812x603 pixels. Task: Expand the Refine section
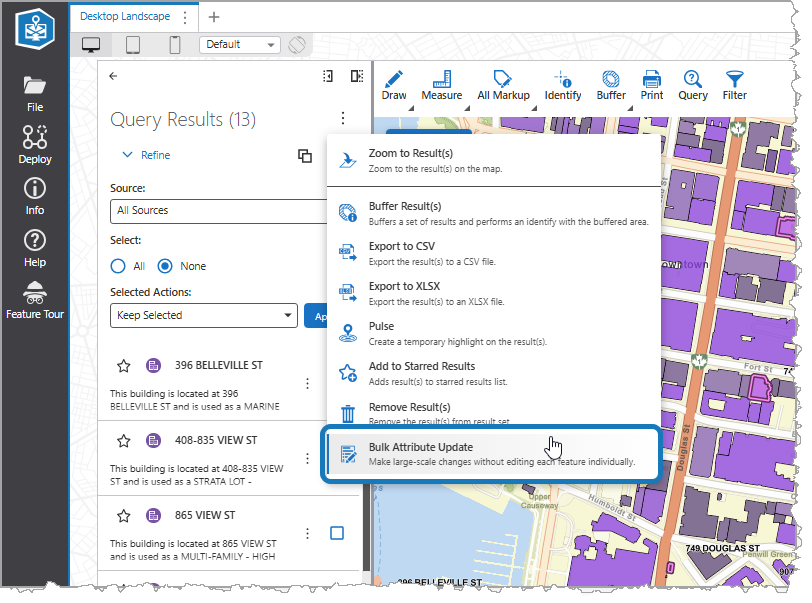pos(146,155)
